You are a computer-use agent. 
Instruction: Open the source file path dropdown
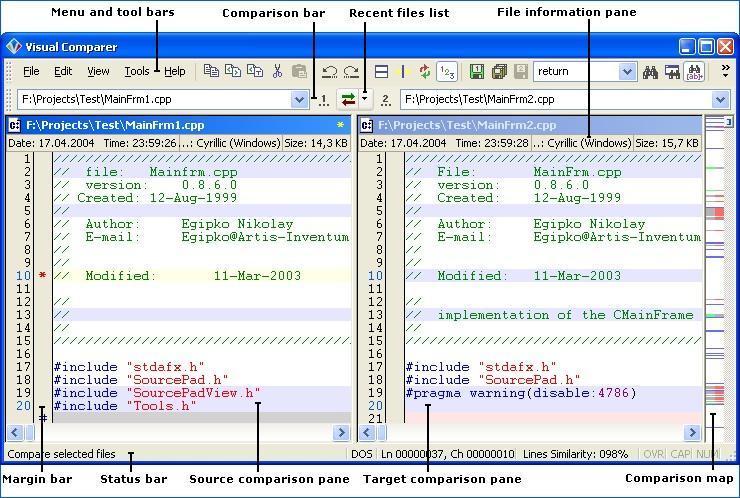[x=299, y=100]
